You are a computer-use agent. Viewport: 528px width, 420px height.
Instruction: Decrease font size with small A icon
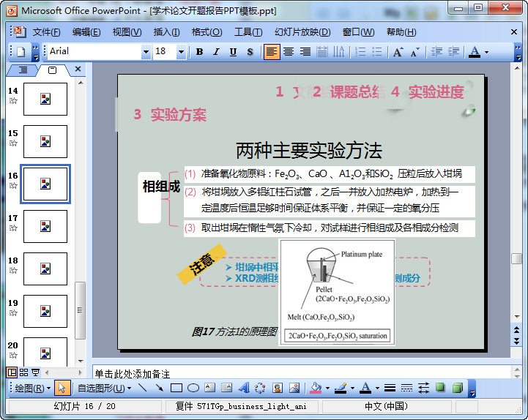414,52
